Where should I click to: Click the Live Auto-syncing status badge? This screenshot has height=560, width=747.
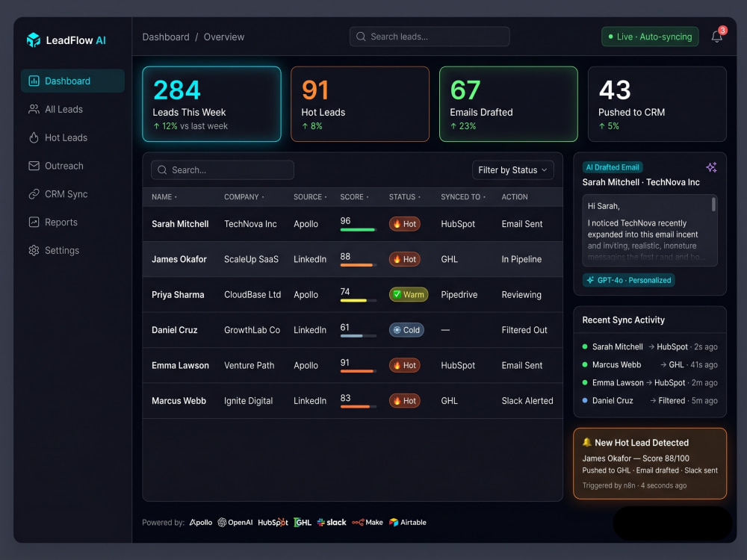(x=650, y=37)
